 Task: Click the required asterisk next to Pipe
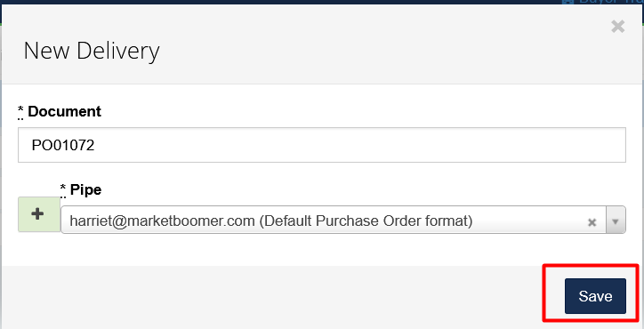pos(63,189)
